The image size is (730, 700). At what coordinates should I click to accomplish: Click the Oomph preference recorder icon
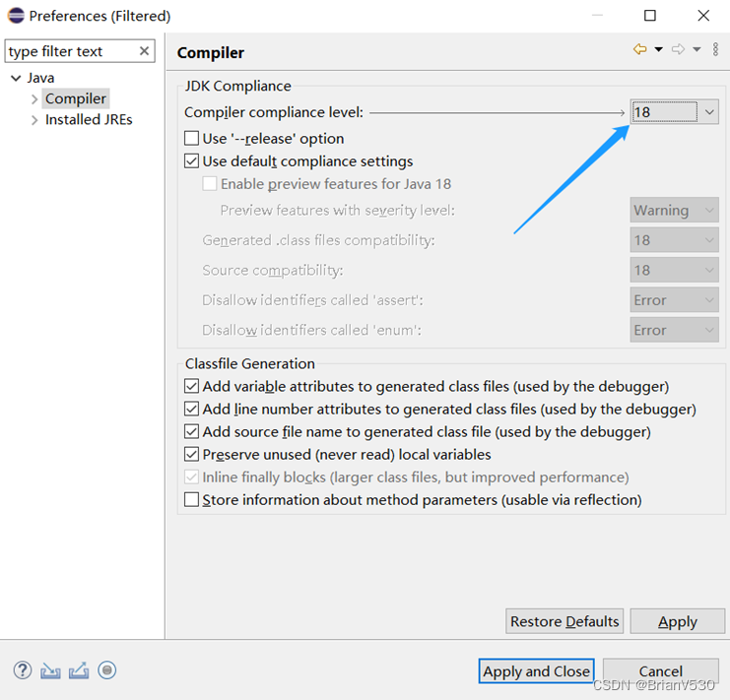tap(107, 670)
